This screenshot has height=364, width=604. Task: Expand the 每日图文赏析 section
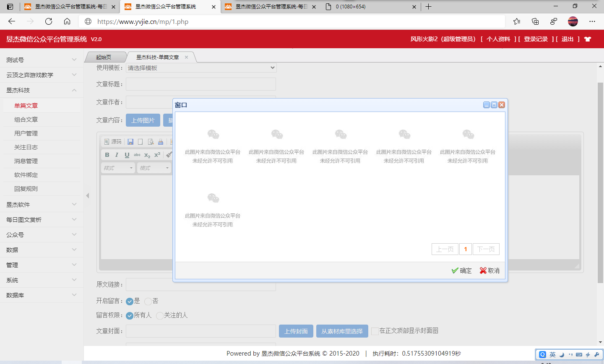click(x=42, y=220)
